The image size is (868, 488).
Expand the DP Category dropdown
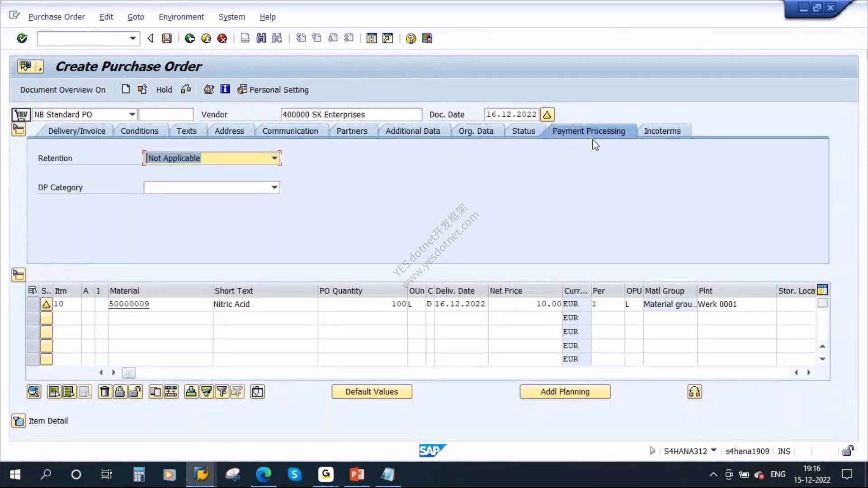click(274, 188)
